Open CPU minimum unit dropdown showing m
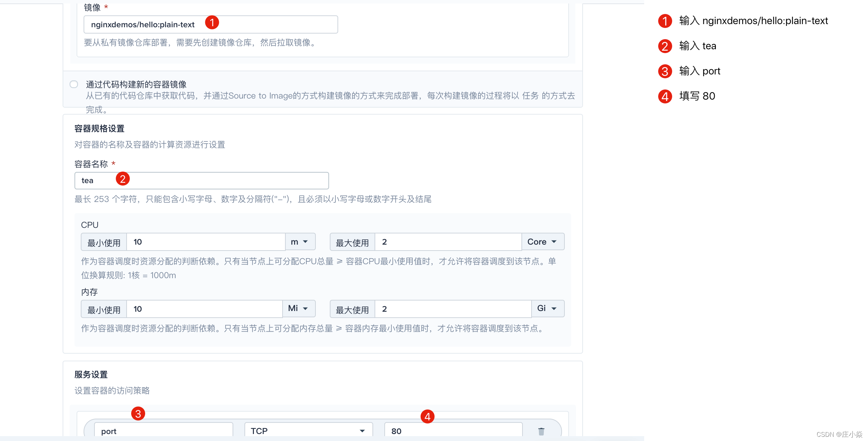The image size is (868, 441). pos(300,242)
